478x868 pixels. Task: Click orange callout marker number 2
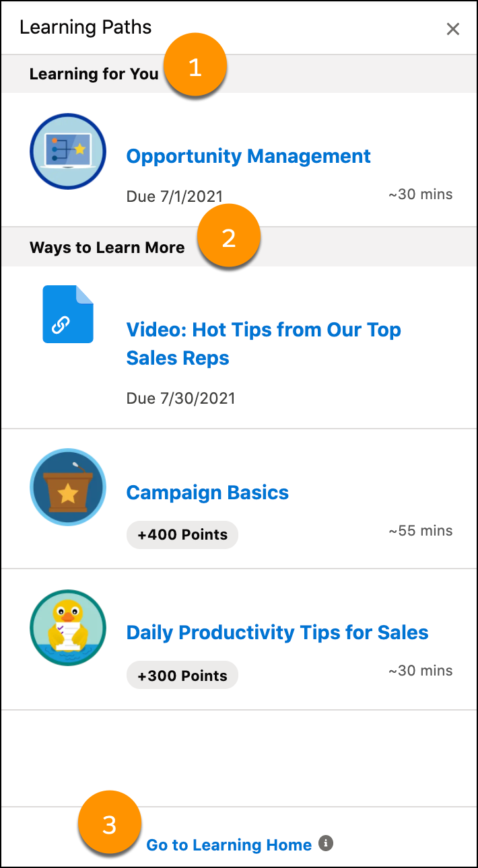(x=229, y=238)
